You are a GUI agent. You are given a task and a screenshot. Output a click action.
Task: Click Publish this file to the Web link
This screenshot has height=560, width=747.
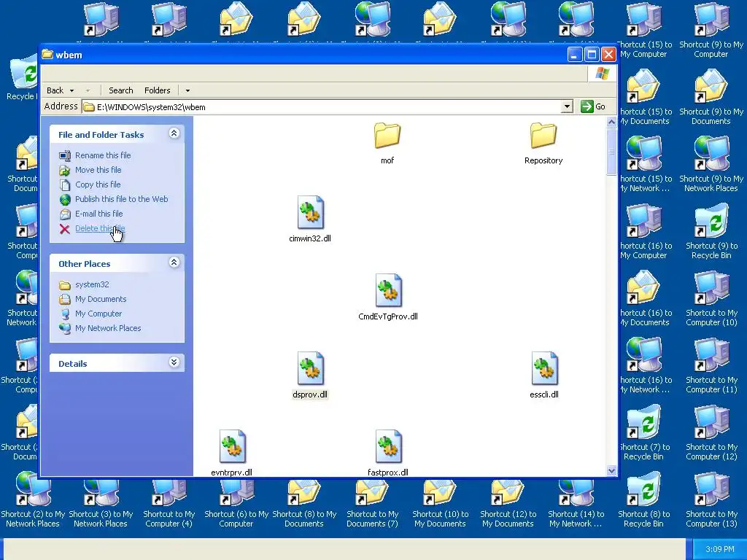(x=122, y=199)
